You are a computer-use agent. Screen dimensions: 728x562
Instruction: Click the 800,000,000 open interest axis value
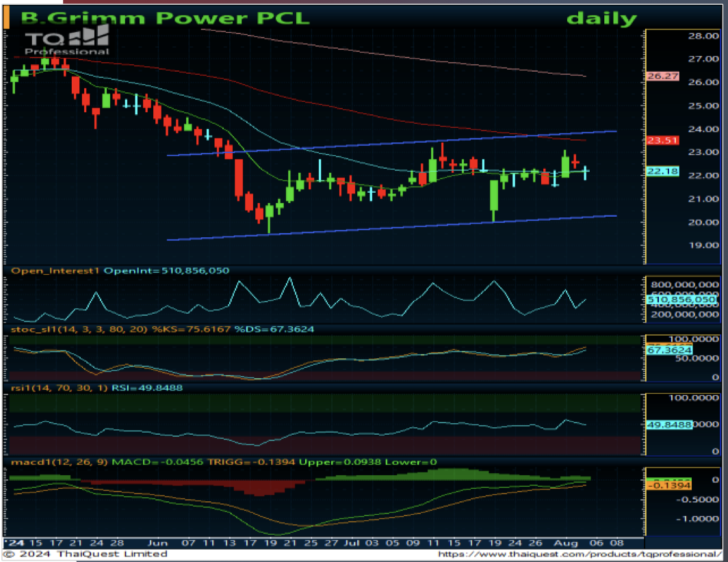(x=685, y=284)
